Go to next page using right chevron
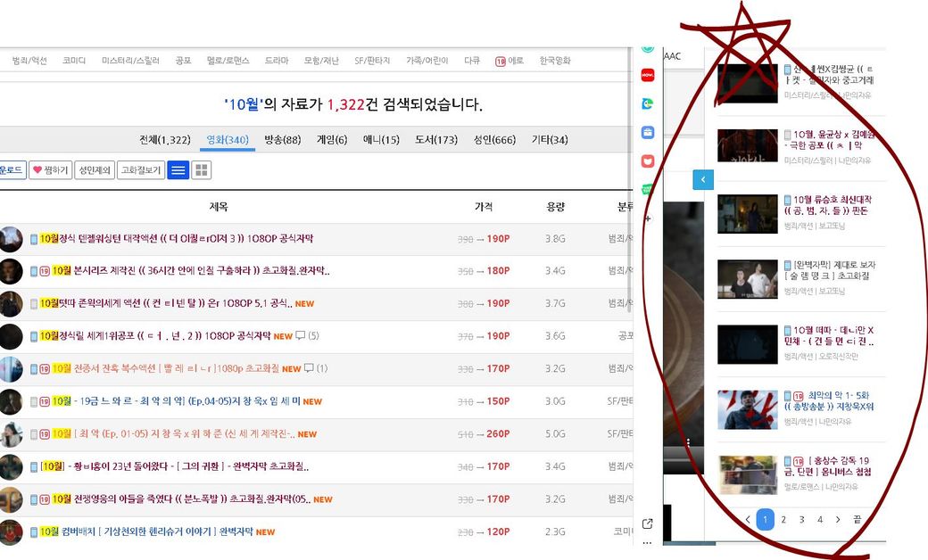The image size is (928, 560). point(838,519)
